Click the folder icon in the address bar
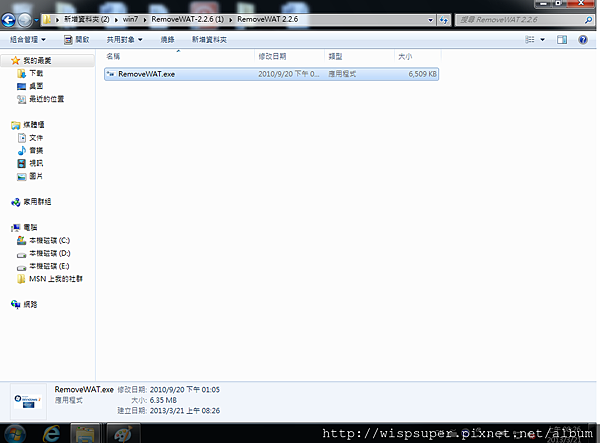This screenshot has height=443, width=600. point(47,20)
